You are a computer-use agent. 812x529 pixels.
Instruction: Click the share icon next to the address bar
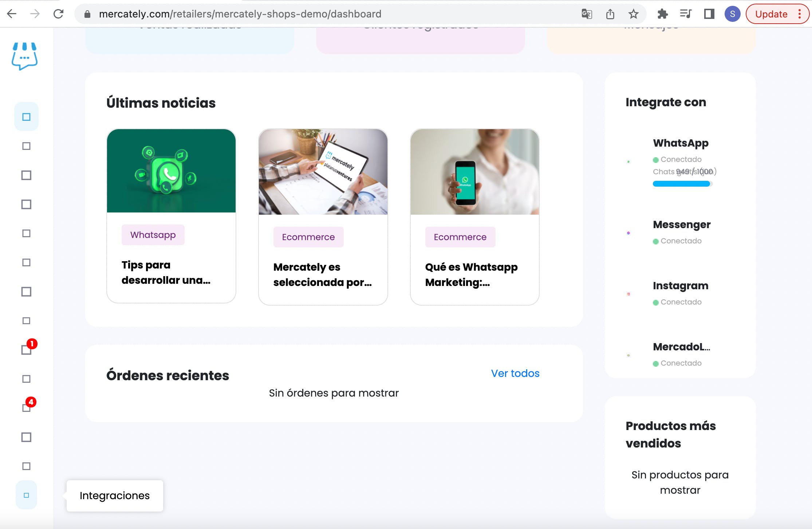[610, 14]
